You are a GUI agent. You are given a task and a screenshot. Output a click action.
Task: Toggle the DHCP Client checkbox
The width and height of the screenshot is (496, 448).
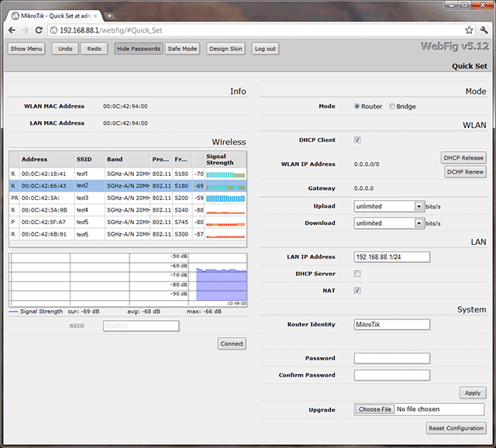357,140
